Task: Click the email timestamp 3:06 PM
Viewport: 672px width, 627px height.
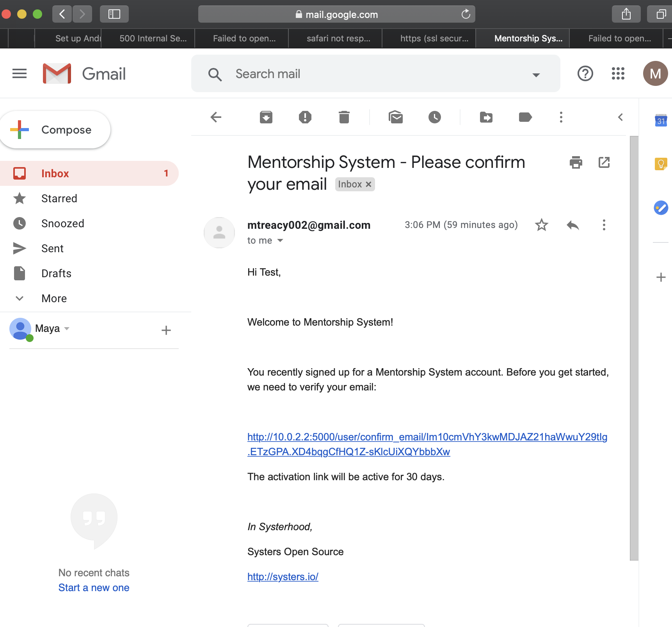Action: [461, 225]
